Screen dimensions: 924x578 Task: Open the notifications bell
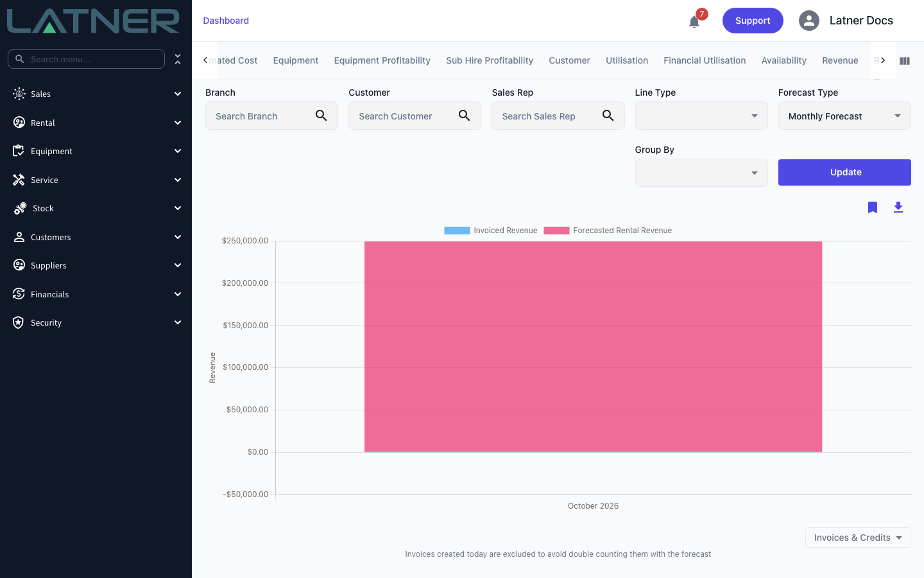tap(694, 22)
